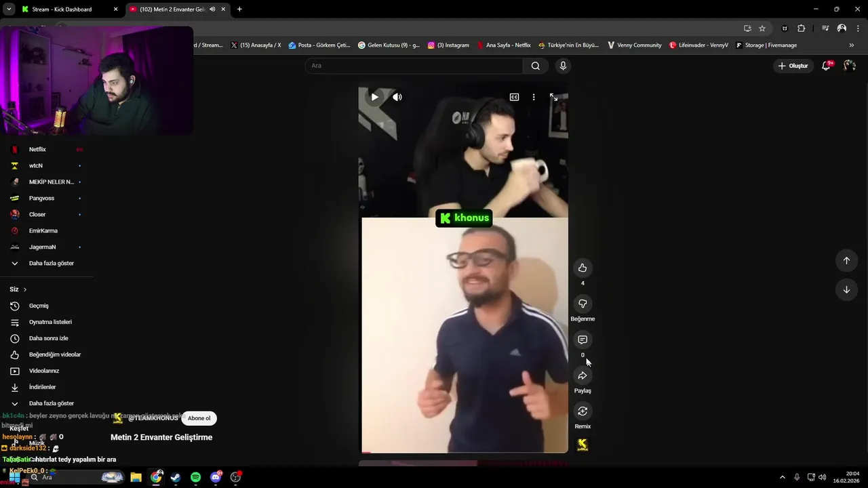This screenshot has width=868, height=488.
Task: Mute the audio on the YouTube tab
Action: [213, 9]
